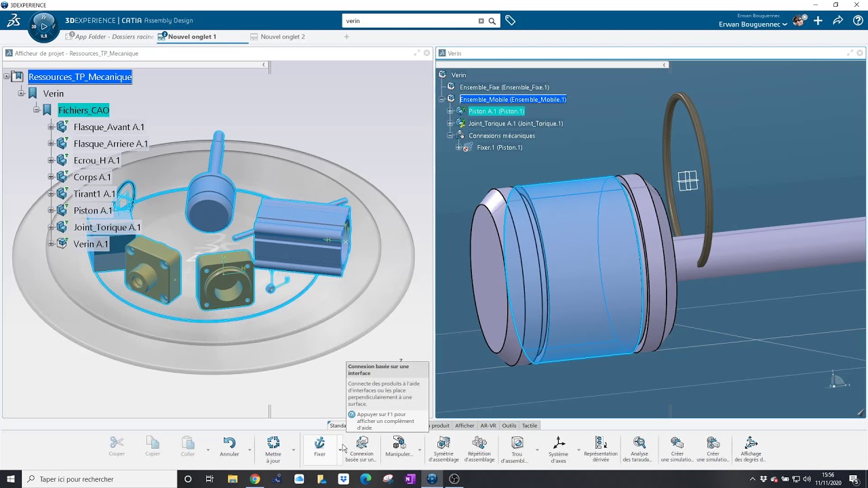Screen dimensions: 868x488
Task: Select Représentation dérivée tool
Action: (x=601, y=449)
